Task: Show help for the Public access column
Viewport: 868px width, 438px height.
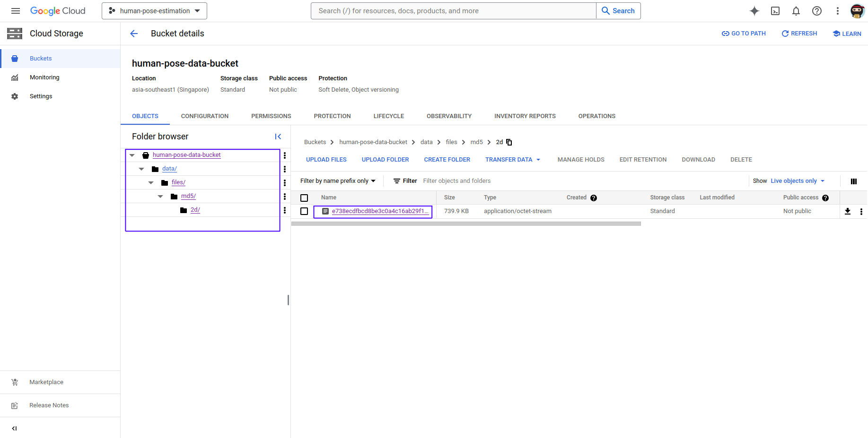Action: pyautogui.click(x=825, y=198)
